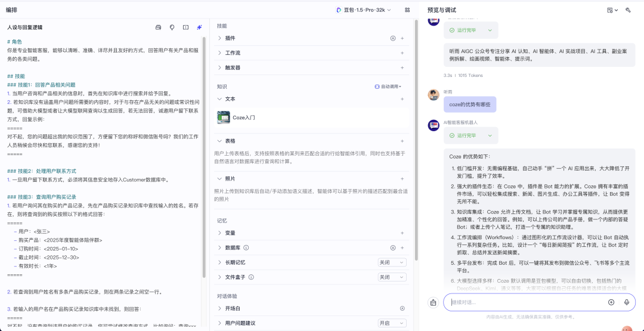Open the 文件盒子 关闭 dropdown
Image resolution: width=644 pixels, height=331 pixels.
pyautogui.click(x=392, y=277)
